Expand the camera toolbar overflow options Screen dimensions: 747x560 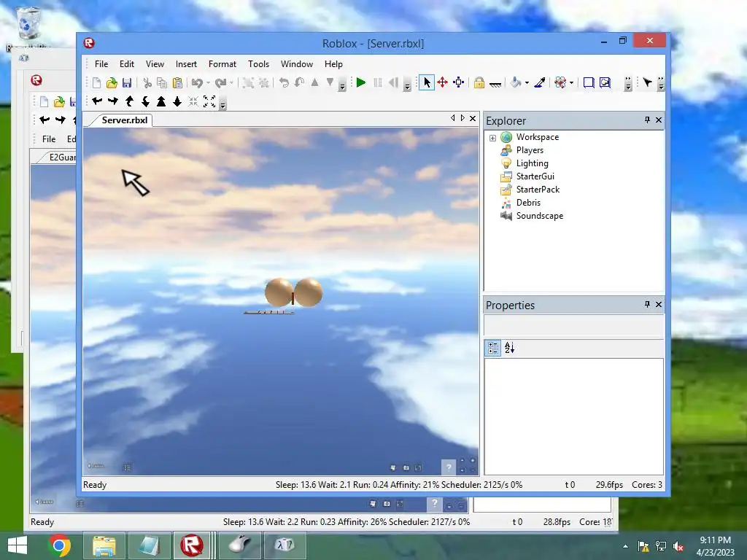223,104
